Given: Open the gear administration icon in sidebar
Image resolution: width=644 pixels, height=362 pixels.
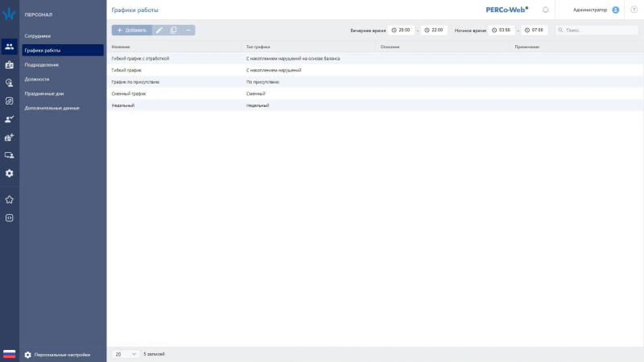Looking at the screenshot, I should pos(10,173).
